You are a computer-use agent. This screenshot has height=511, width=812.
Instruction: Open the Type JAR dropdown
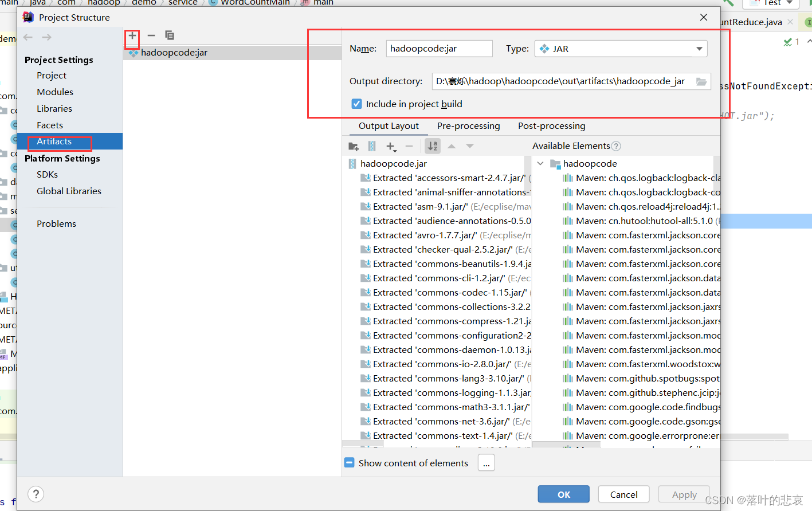pyautogui.click(x=621, y=49)
